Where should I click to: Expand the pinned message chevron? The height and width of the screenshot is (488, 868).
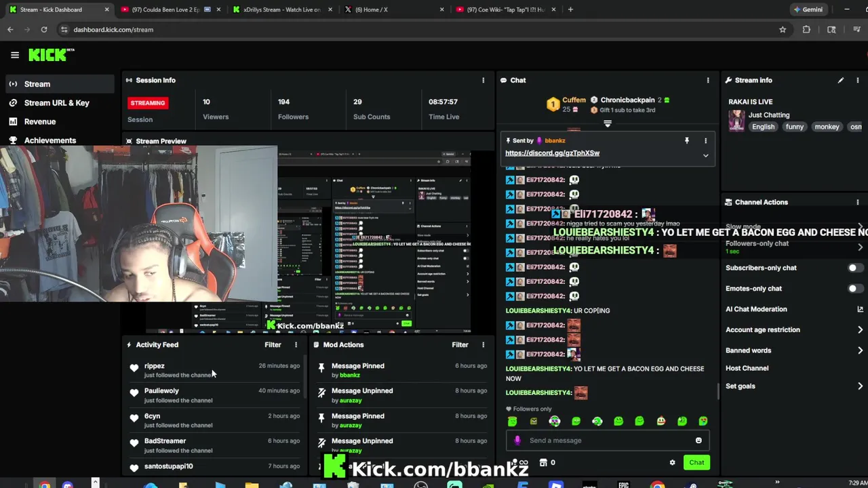(x=705, y=155)
